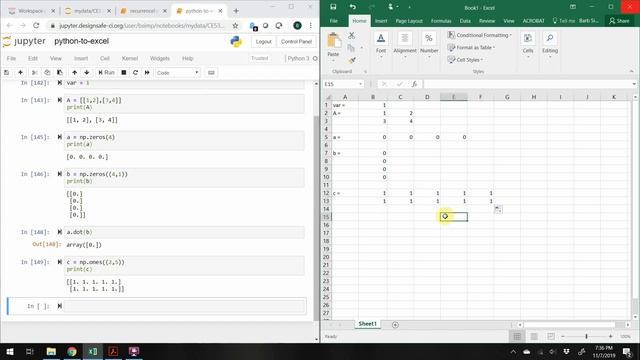Click the Trusted notebook indicator

[x=260, y=58]
